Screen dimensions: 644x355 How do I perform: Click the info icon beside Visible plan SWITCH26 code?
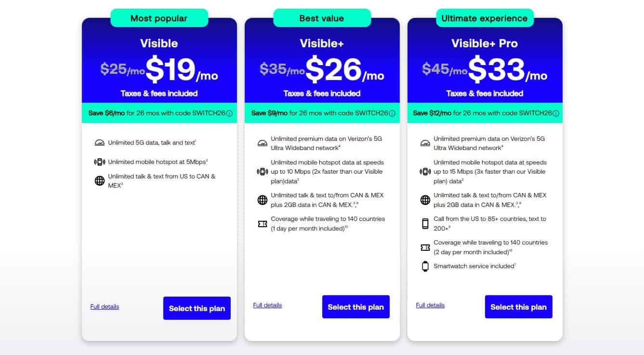coord(229,113)
